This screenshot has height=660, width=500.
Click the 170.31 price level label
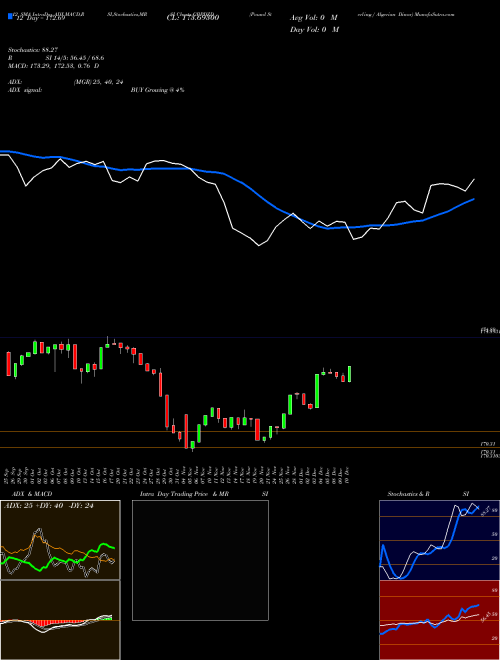(489, 444)
